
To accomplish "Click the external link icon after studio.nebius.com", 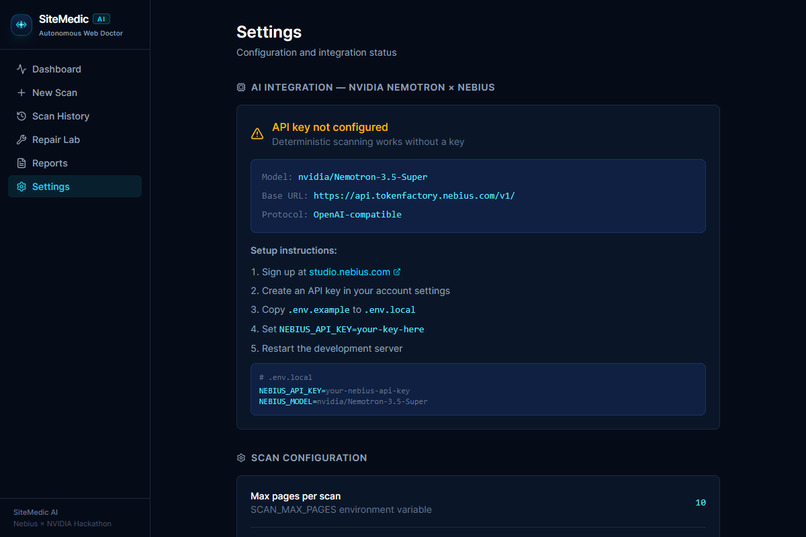I will pyautogui.click(x=397, y=272).
